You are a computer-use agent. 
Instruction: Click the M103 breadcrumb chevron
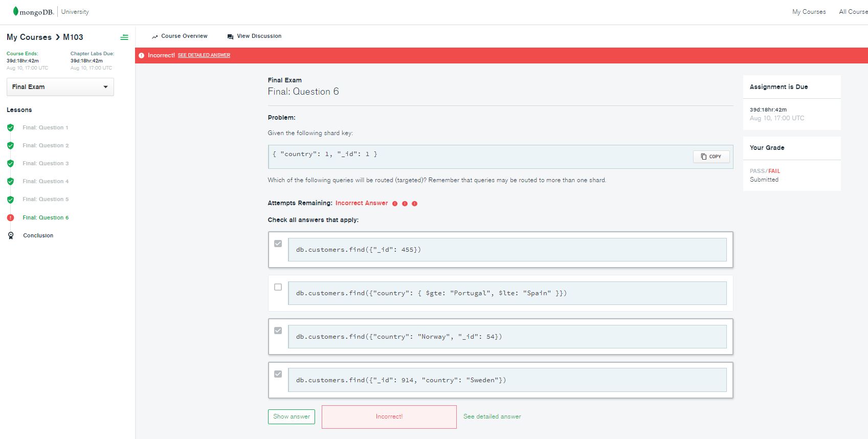58,37
